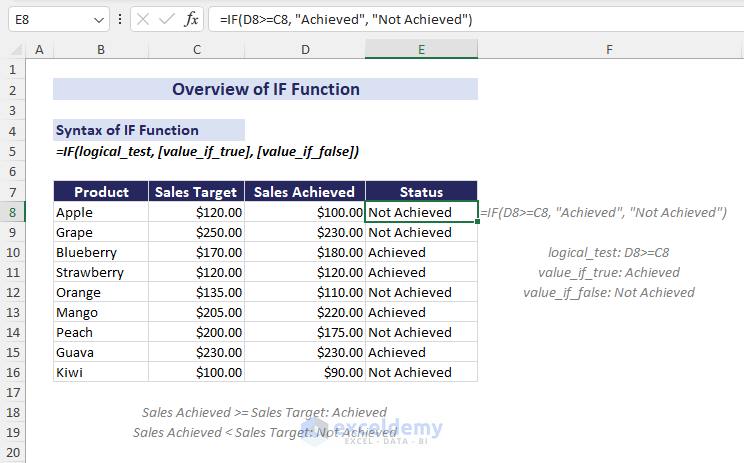Viewport: 744px width, 463px height.
Task: Select row 17 header
Action: coord(12,392)
